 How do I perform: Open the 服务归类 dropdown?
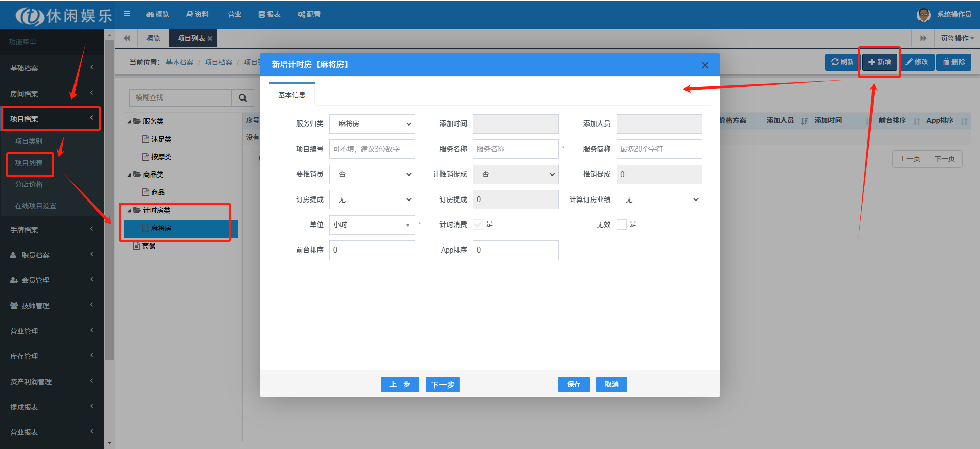[x=372, y=124]
